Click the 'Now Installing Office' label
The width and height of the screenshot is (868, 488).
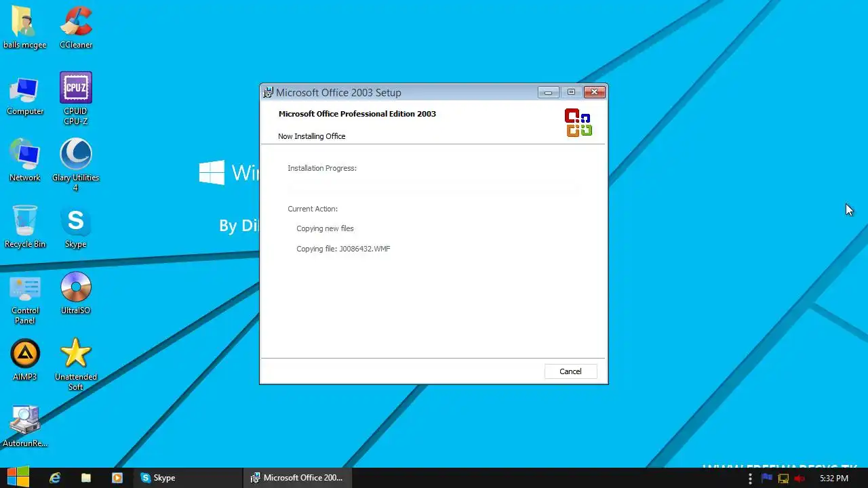[311, 136]
